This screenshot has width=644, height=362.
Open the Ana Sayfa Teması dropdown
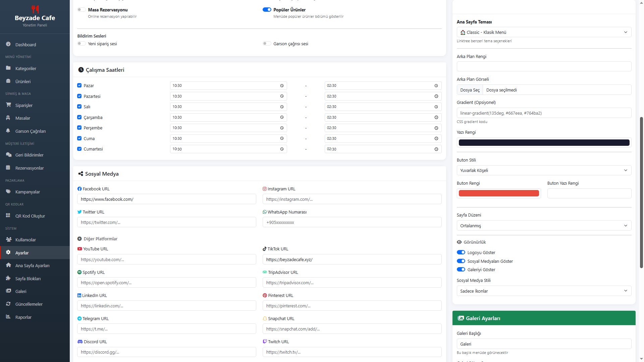coord(544,32)
